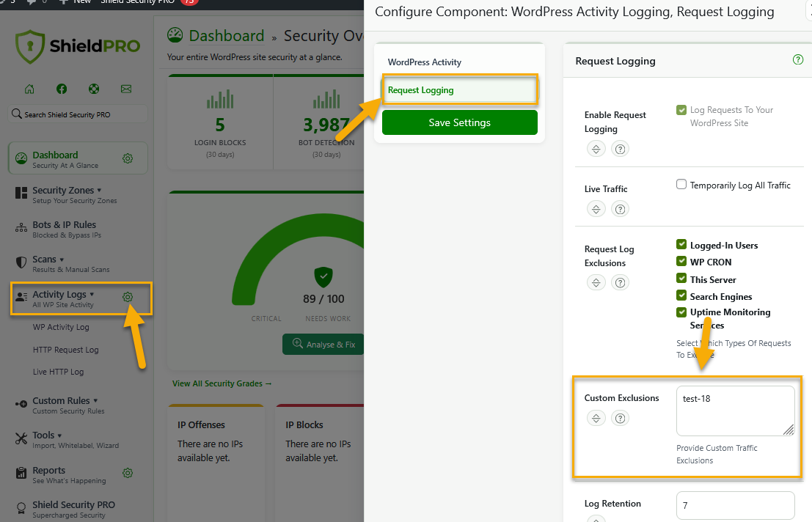Click Log Retention input field
The width and height of the screenshot is (812, 522).
(736, 505)
